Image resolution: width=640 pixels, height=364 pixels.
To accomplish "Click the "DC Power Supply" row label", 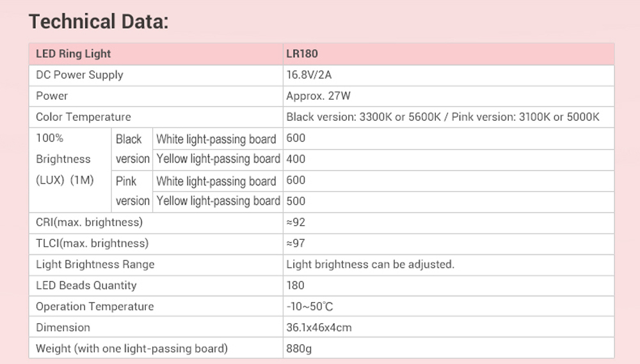I will click(79, 75).
